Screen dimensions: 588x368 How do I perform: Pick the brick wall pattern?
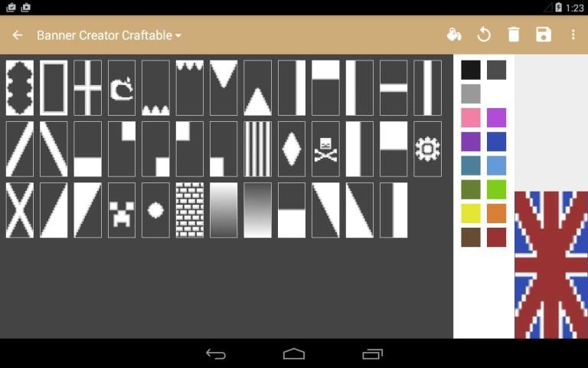[190, 210]
